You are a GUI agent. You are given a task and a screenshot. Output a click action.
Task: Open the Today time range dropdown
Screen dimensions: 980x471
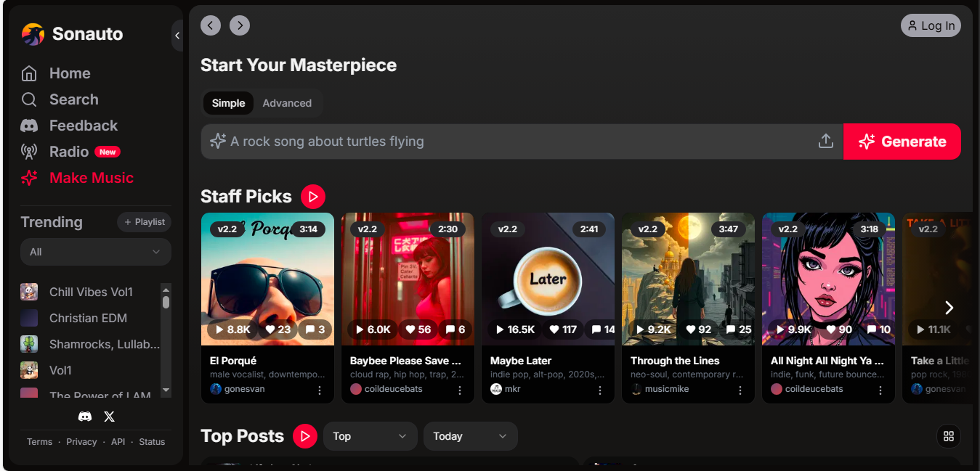(470, 436)
